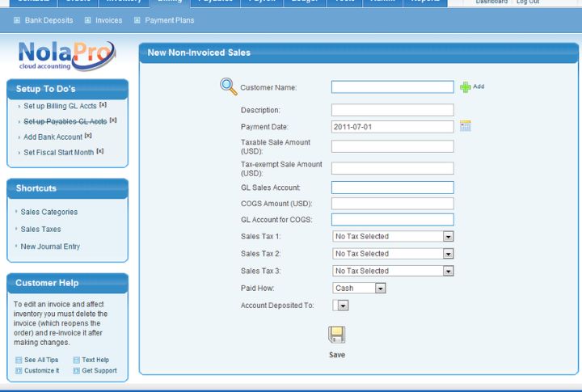Click the Text Help icon
Image resolution: width=582 pixels, height=392 pixels.
tap(76, 360)
